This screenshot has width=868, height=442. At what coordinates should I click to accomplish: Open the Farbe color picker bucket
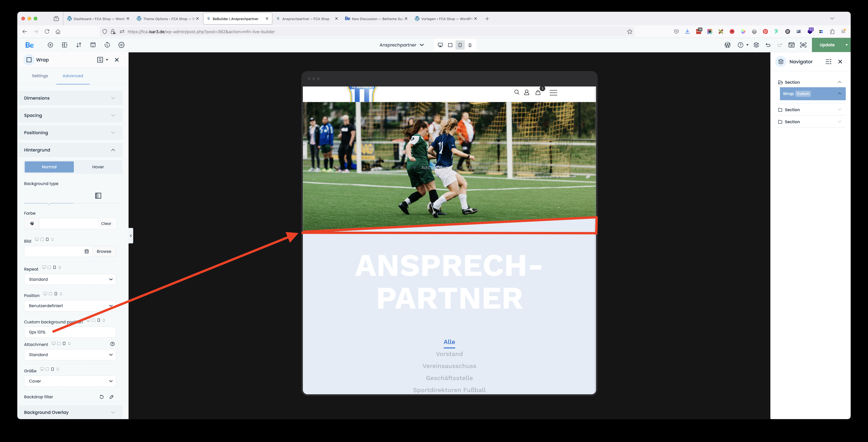pos(32,224)
